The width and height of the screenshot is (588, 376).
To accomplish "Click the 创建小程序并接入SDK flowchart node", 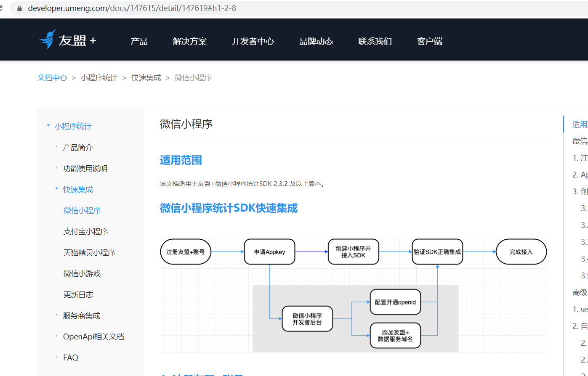I will click(x=354, y=252).
